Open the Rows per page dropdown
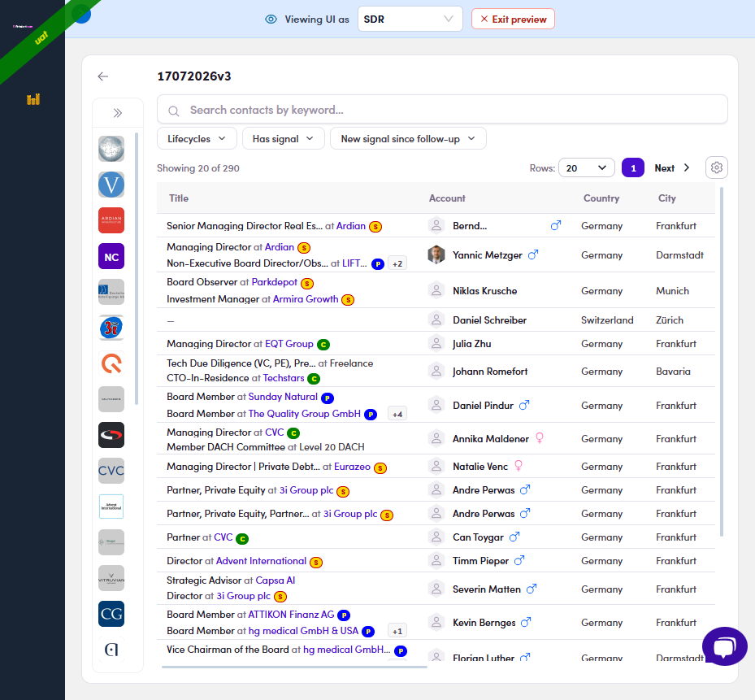The image size is (755, 700). click(587, 167)
